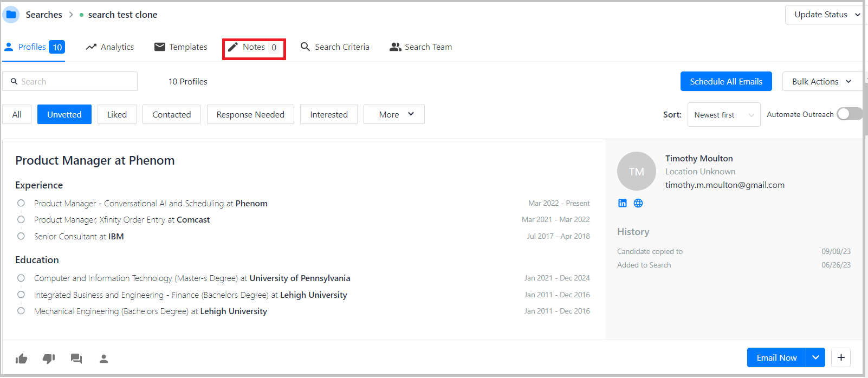This screenshot has height=378, width=868.
Task: Click the thumbs-down dislike icon
Action: point(49,359)
